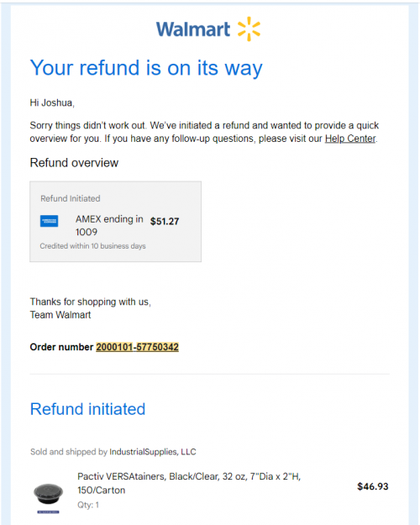Click the $46.93 item price
This screenshot has height=525, width=420.
click(x=373, y=486)
